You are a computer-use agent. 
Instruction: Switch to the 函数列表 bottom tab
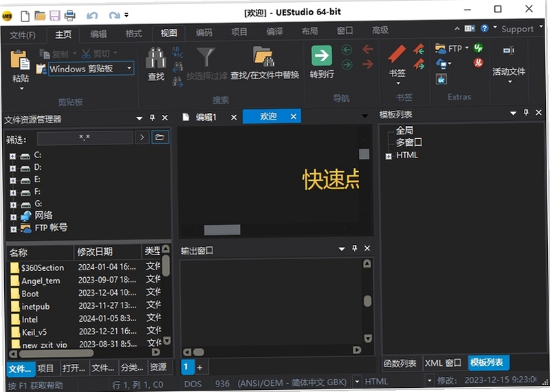[400, 363]
